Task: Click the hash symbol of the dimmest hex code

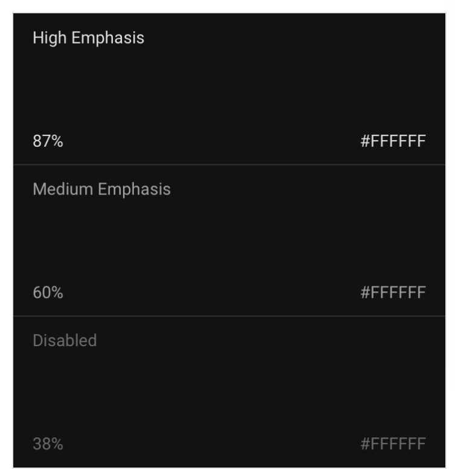Action: click(x=365, y=444)
